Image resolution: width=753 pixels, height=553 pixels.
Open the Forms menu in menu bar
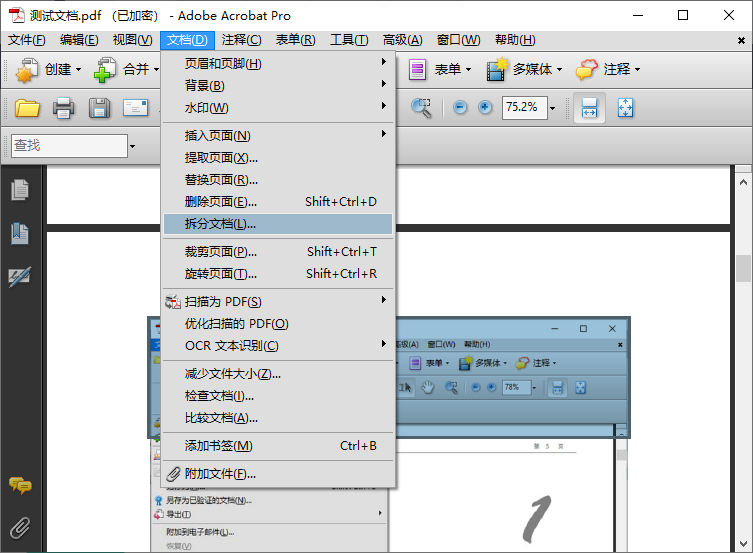pyautogui.click(x=295, y=40)
